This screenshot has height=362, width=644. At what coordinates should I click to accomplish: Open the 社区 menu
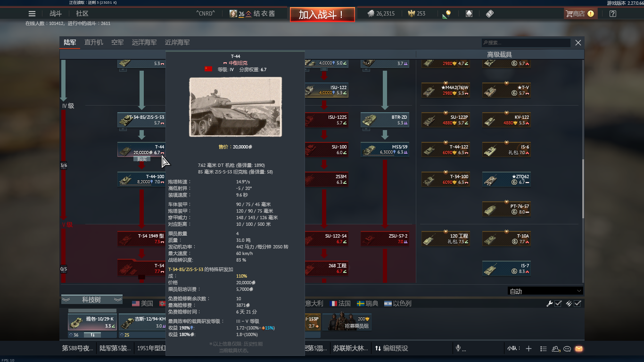(x=82, y=14)
